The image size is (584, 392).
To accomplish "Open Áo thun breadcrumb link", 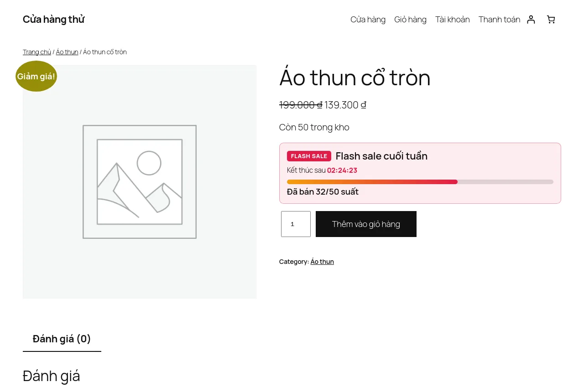I will [67, 52].
